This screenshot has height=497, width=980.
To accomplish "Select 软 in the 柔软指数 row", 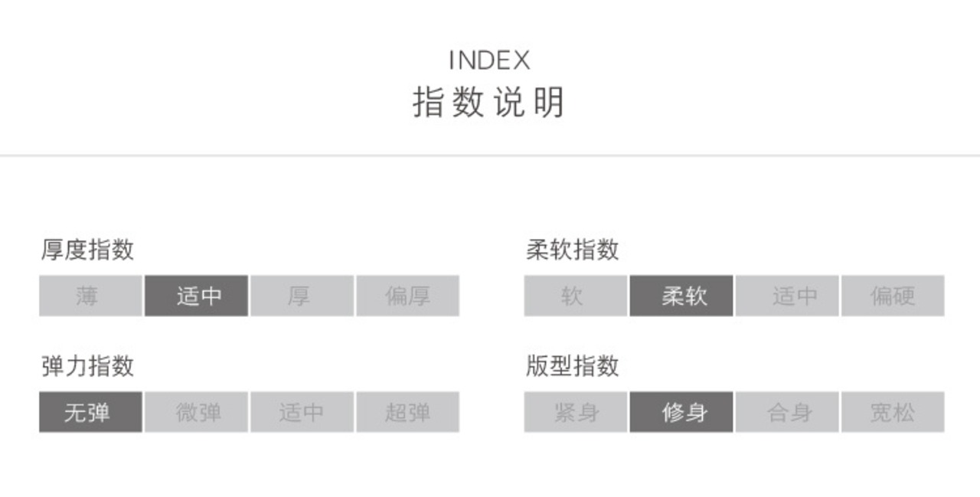I will click(575, 296).
